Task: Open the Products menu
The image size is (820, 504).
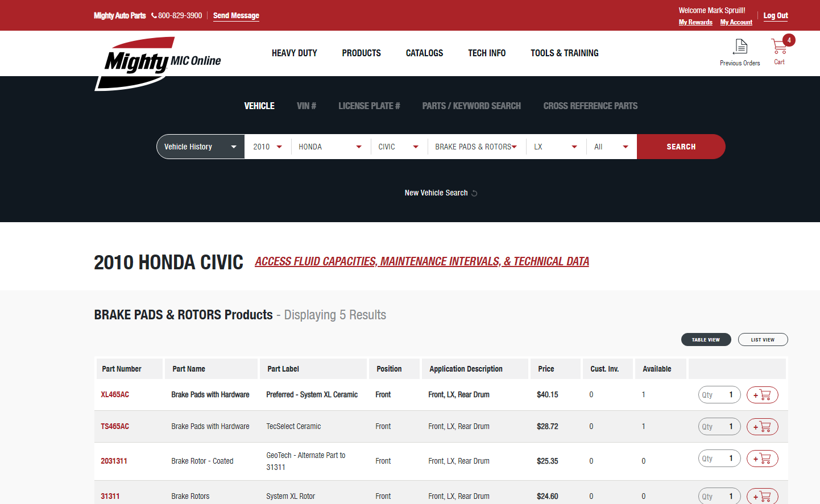Action: [x=362, y=53]
